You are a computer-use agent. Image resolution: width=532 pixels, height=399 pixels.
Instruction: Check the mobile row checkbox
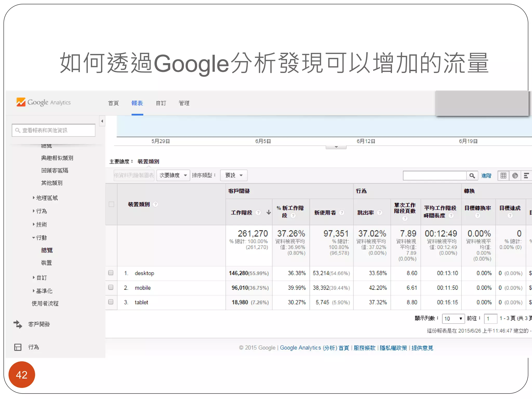click(x=111, y=287)
